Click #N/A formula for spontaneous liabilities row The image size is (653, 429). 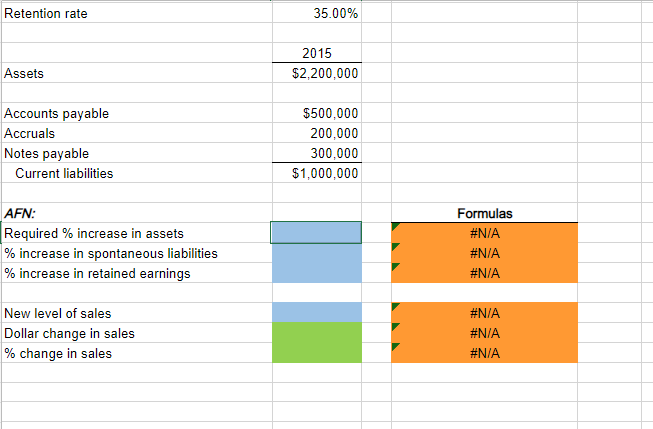(x=484, y=253)
